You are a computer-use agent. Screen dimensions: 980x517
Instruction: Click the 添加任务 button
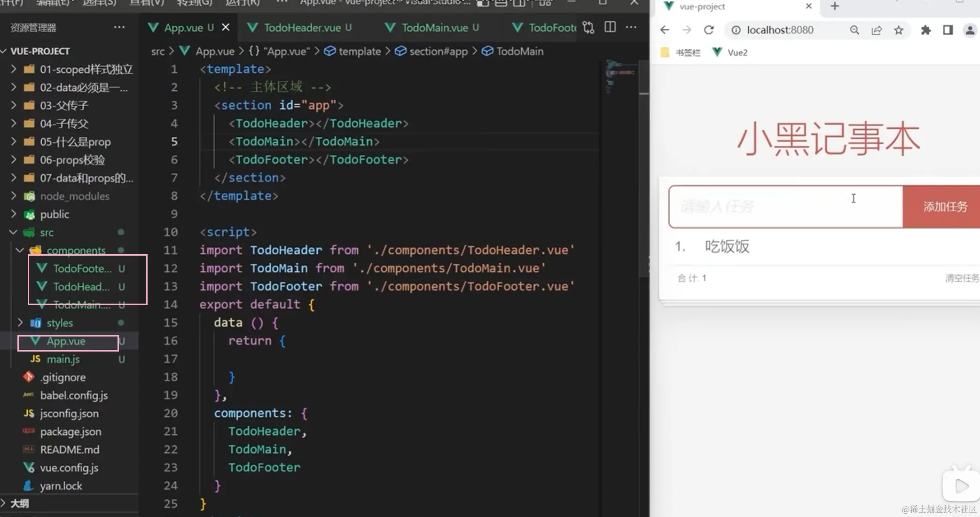[x=945, y=207]
